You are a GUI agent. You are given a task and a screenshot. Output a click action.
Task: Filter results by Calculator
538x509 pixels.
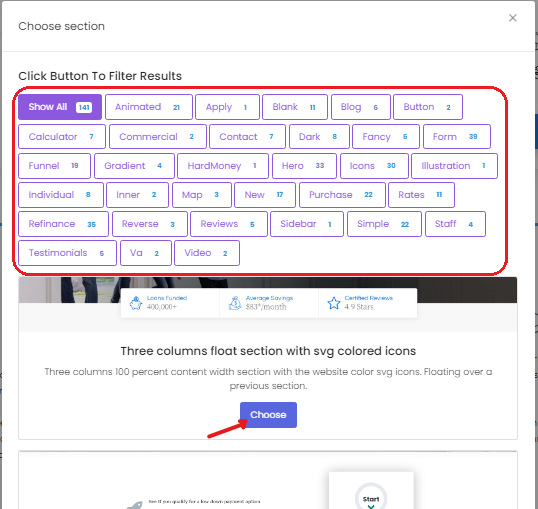point(62,137)
